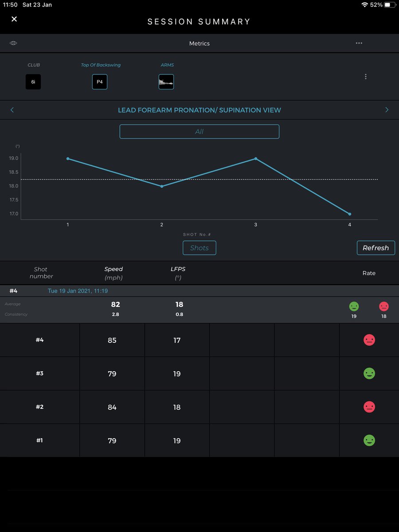
Task: Tap the Top Of Backswing label
Action: tap(101, 65)
